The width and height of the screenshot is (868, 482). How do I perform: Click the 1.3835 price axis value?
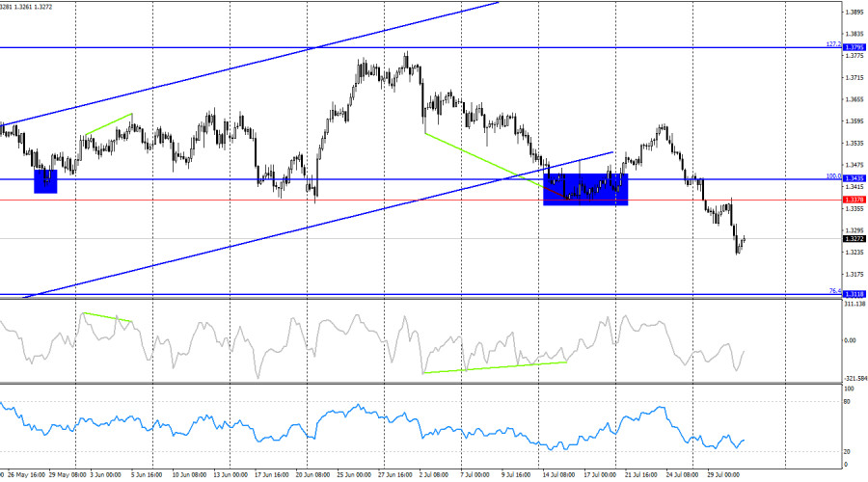[854, 34]
